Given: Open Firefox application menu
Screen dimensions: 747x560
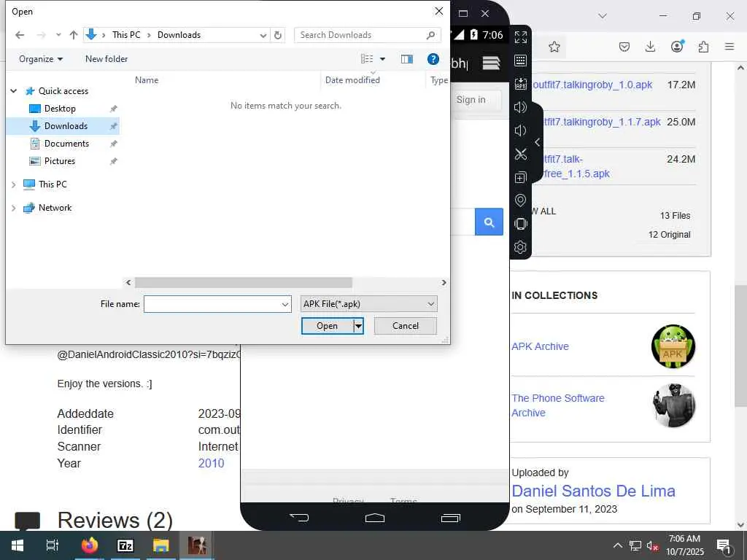Looking at the screenshot, I should [x=729, y=47].
